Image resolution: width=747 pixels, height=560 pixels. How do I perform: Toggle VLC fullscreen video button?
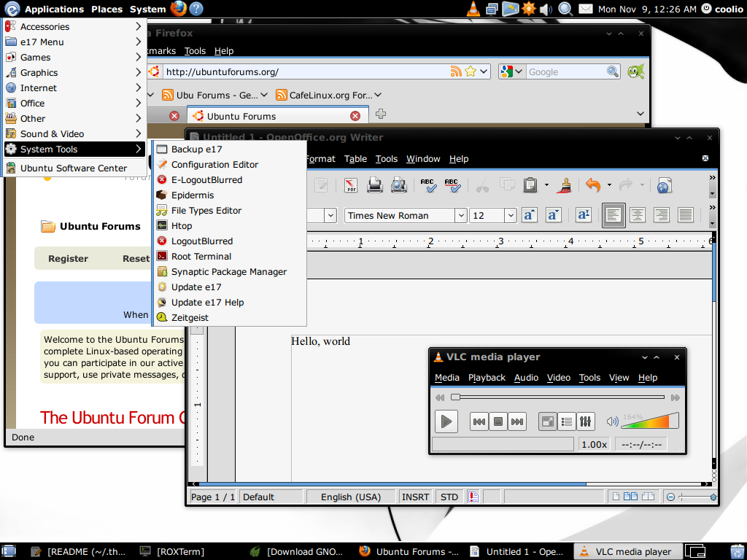[x=547, y=421]
